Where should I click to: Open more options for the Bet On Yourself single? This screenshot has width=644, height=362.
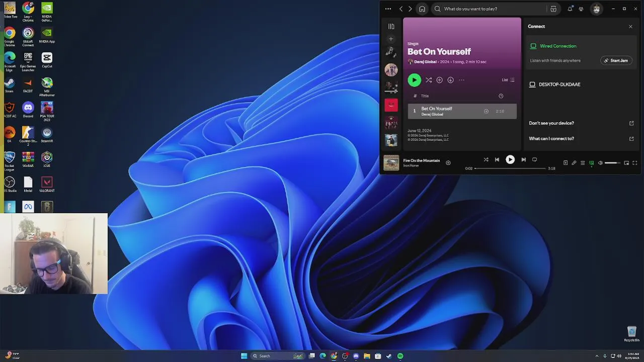(x=461, y=80)
